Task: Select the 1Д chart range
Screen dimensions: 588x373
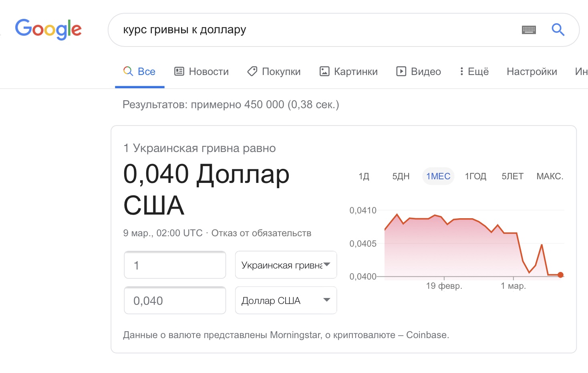Action: [364, 176]
